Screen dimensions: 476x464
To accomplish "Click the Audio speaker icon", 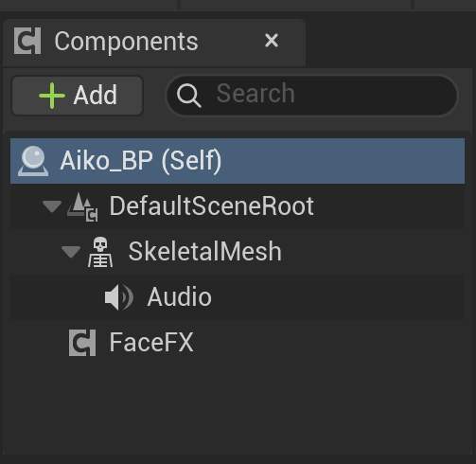I will pos(119,297).
